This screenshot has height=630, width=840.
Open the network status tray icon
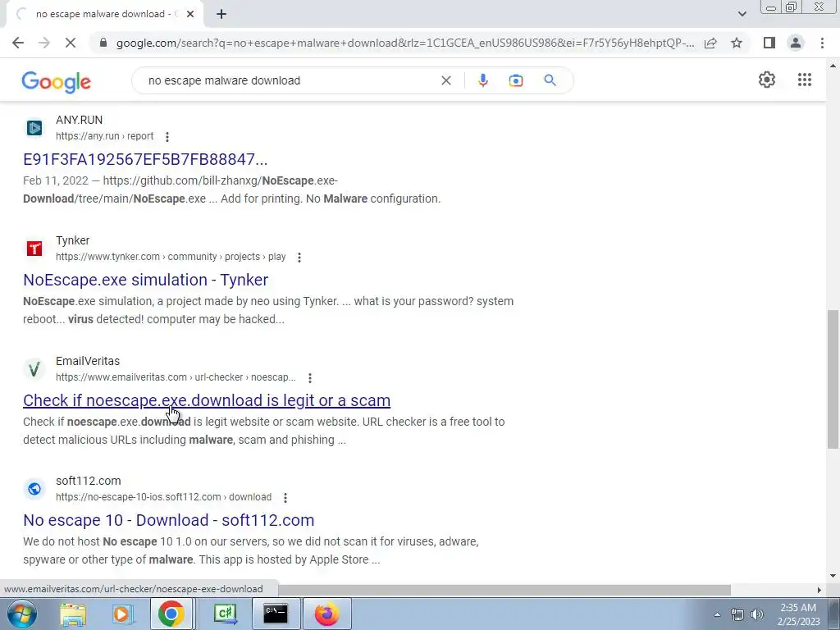click(x=737, y=614)
